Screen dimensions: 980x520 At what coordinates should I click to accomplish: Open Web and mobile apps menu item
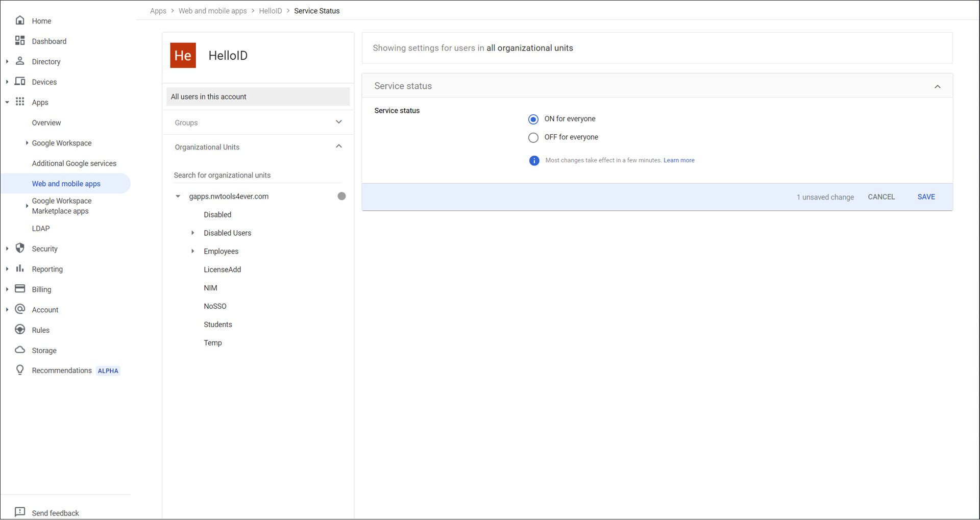tap(66, 184)
